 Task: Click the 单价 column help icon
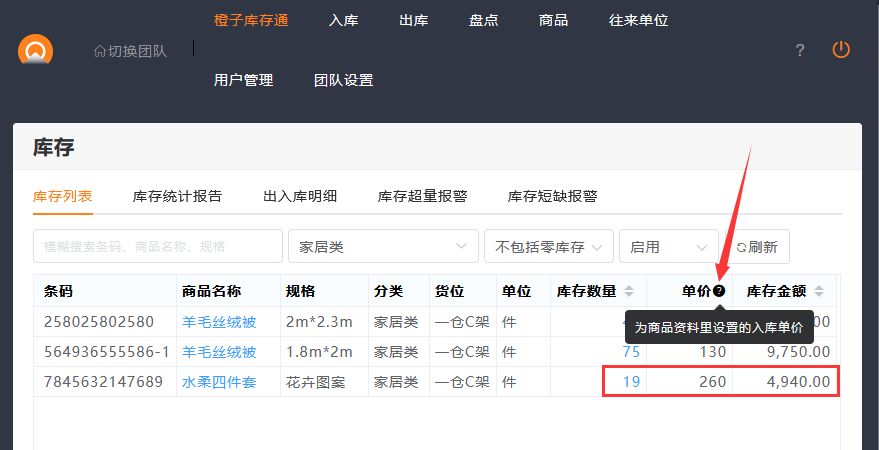point(719,291)
